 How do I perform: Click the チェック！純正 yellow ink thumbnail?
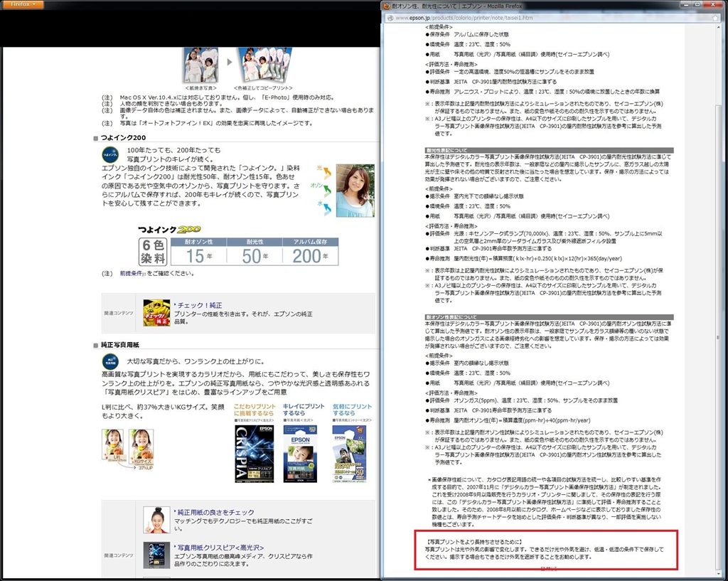156,313
